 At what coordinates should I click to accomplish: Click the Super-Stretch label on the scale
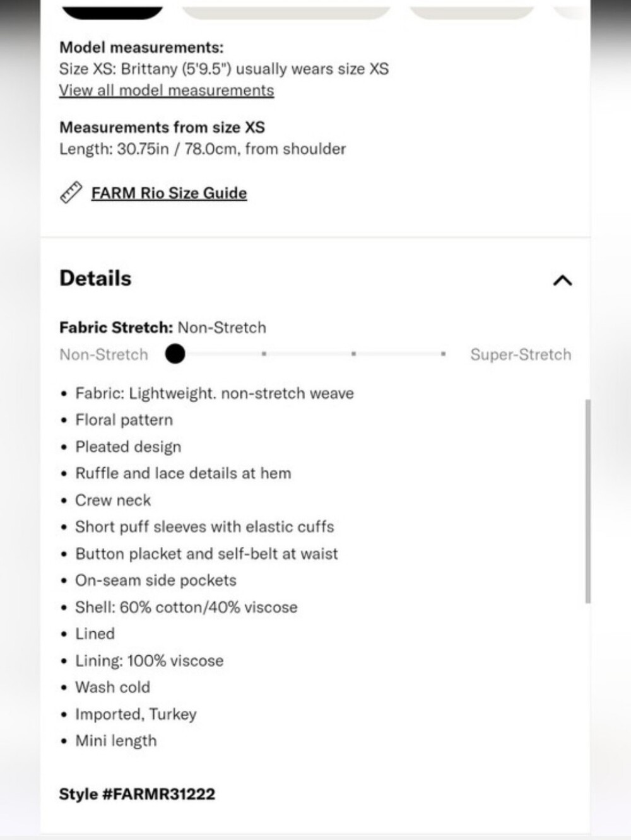pyautogui.click(x=521, y=354)
